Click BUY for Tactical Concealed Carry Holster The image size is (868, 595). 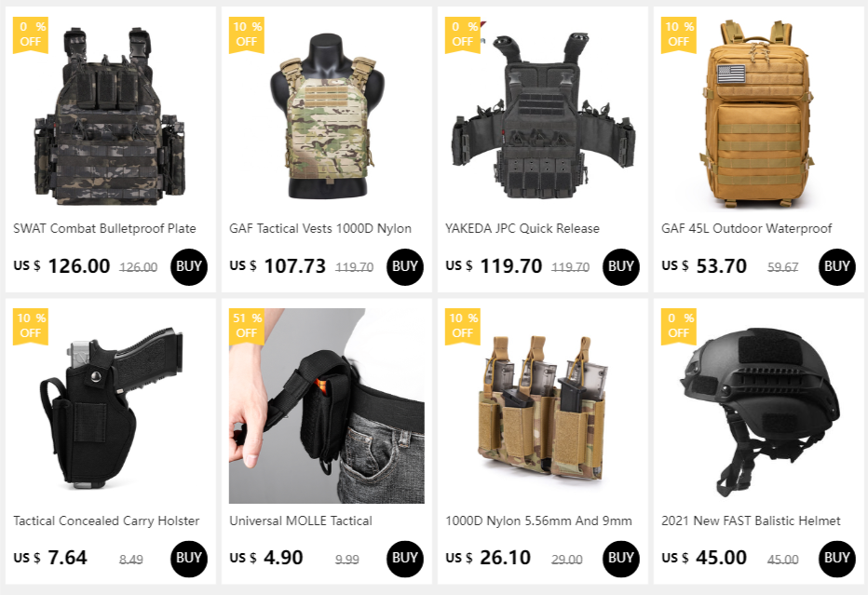click(189, 559)
